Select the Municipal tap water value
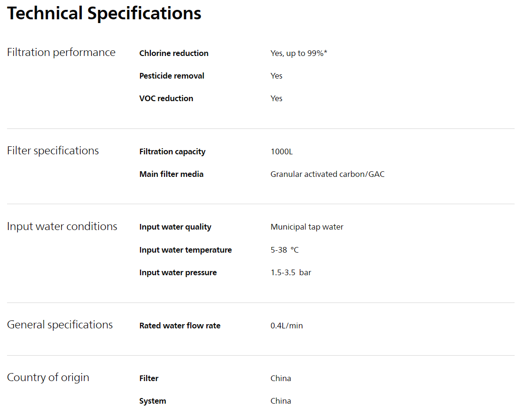Screen dimensions: 532x414 (x=307, y=227)
